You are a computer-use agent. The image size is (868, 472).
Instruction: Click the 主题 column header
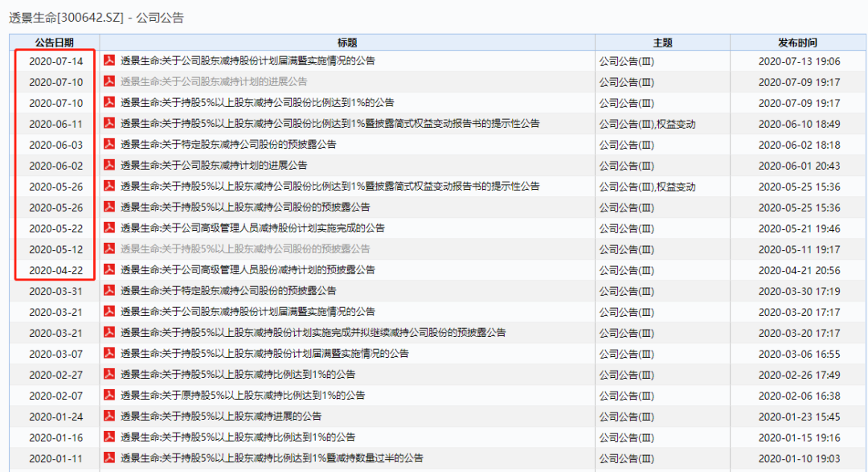(x=662, y=43)
